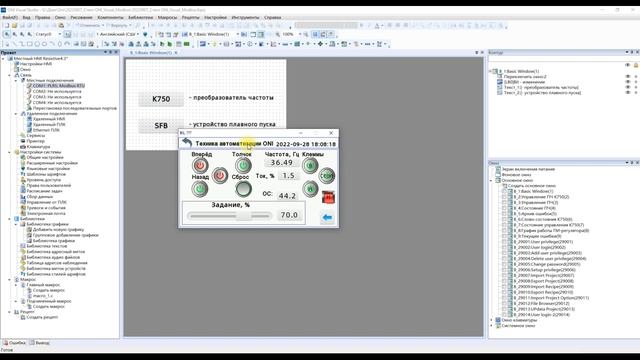
Task: Collapse the Настройки системы tree node
Action: pyautogui.click(x=10, y=152)
